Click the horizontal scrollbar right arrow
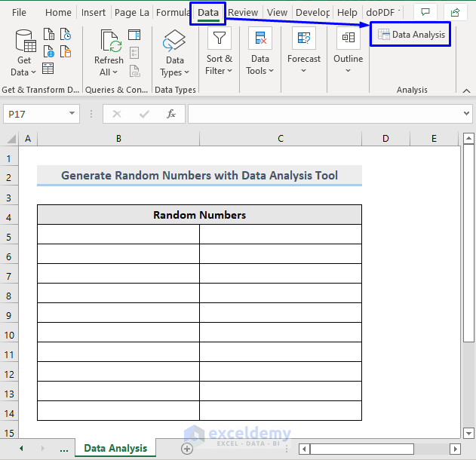Image resolution: width=476 pixels, height=460 pixels. (x=455, y=449)
